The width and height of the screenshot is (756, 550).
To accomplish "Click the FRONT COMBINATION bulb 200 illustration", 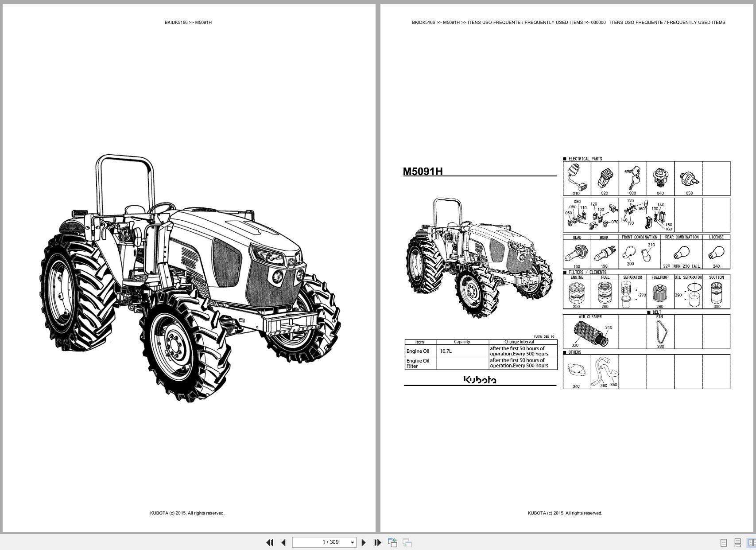I will tap(629, 253).
